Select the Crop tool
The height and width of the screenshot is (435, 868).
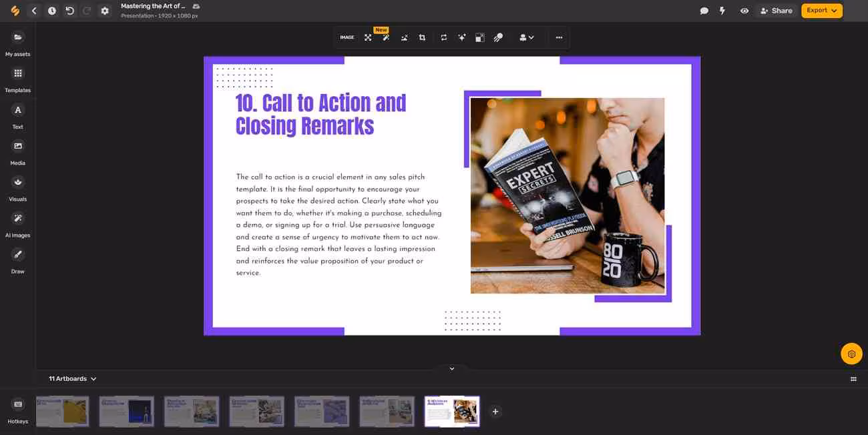click(x=422, y=37)
